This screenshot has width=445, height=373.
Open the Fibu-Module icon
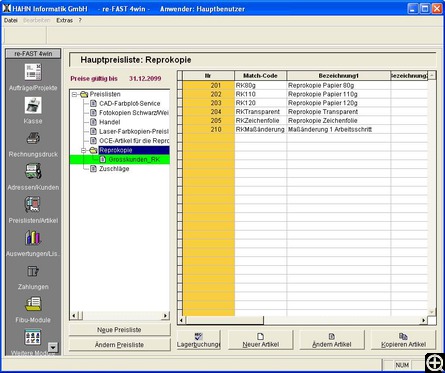33,304
